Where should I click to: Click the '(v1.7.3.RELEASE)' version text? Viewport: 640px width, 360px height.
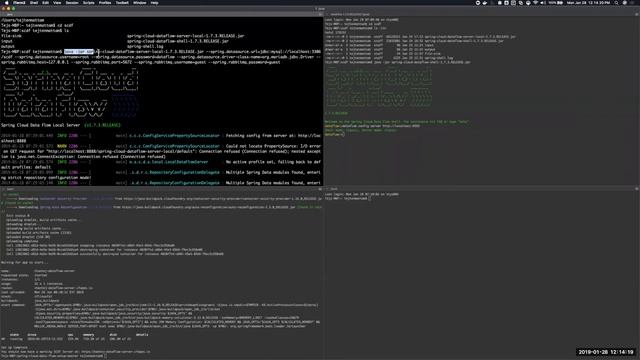pos(102,125)
